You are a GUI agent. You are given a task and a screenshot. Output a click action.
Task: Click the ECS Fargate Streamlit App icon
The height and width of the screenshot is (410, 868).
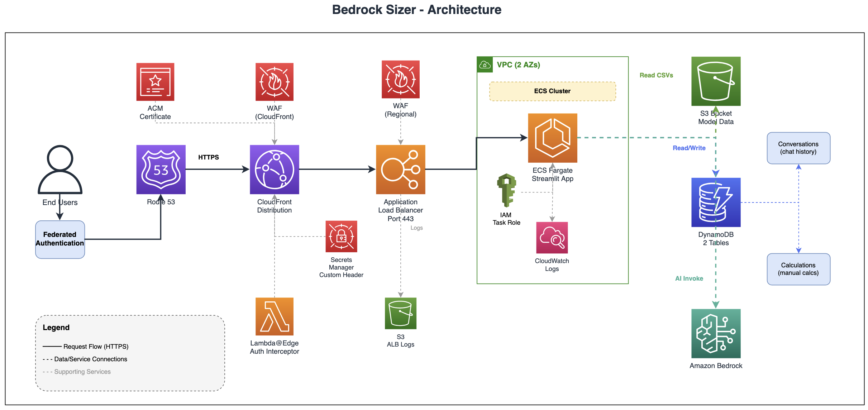pos(553,138)
